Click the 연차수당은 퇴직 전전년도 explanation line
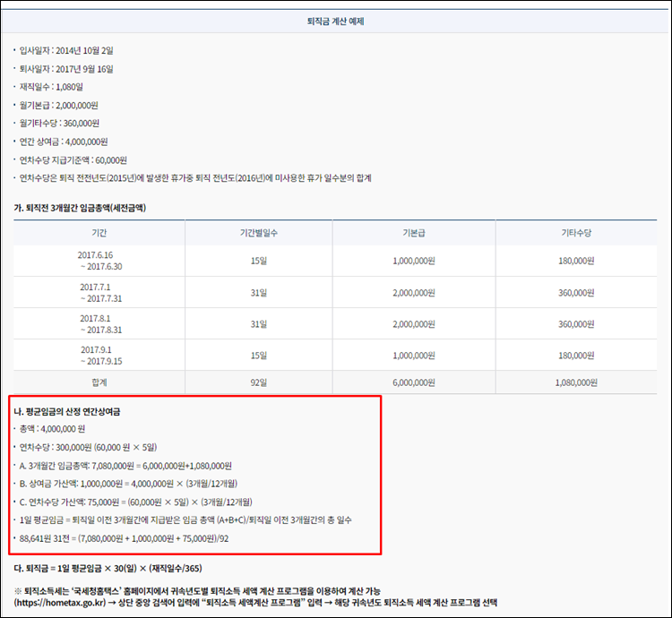 (x=195, y=177)
